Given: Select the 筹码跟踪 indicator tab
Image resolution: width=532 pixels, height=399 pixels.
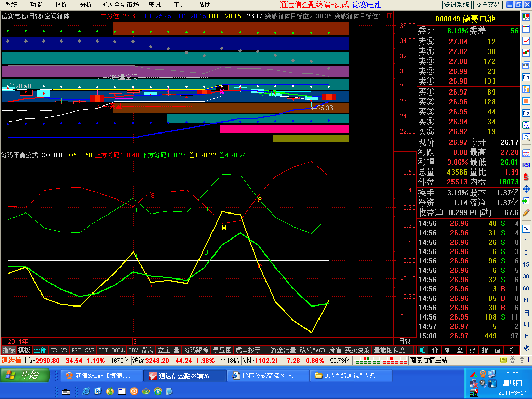Looking at the screenshot, I should click(x=196, y=350).
